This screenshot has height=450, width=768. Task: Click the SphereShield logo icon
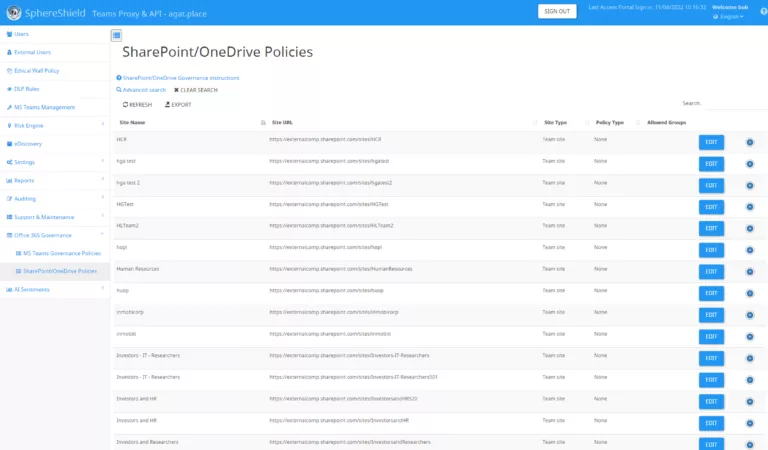[x=14, y=12]
